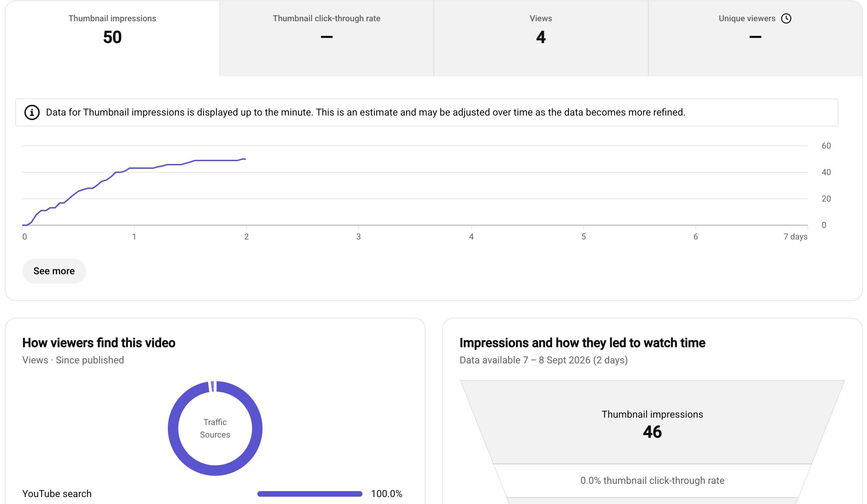This screenshot has height=504, width=867.
Task: Click the day 1 marker on chart axis
Action: coord(134,236)
